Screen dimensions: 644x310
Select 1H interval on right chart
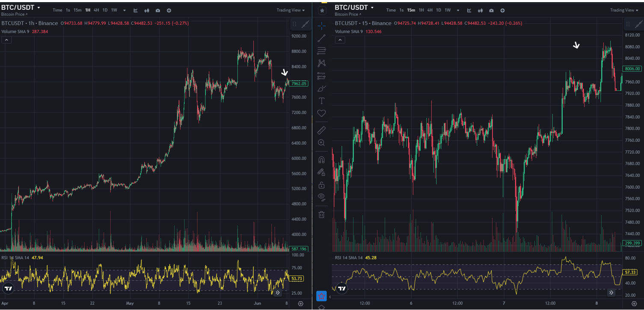point(421,10)
